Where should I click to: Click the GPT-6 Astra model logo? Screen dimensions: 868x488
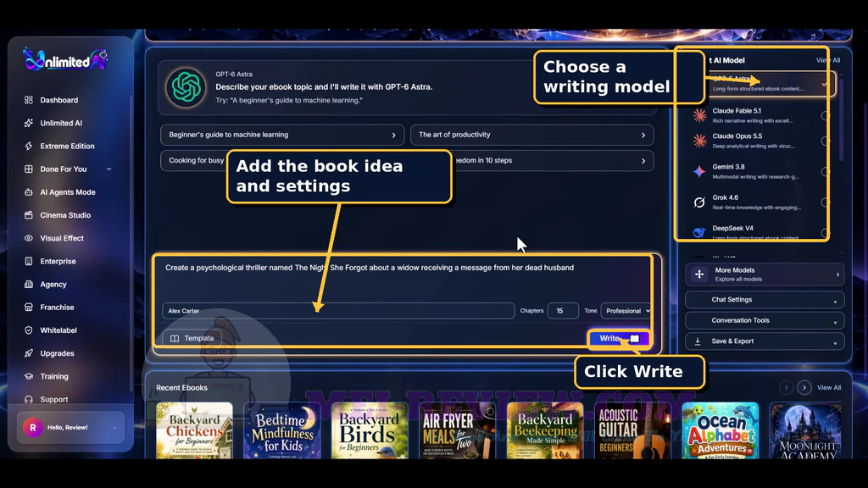point(186,87)
